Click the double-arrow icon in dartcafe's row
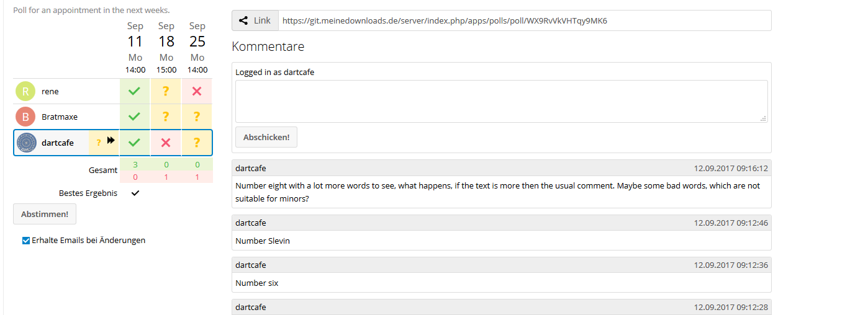 click(111, 141)
